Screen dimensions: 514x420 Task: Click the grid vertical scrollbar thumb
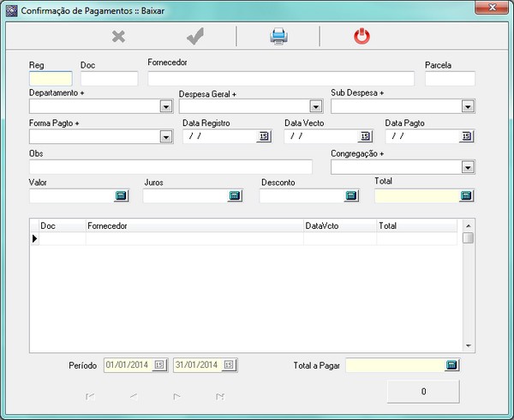469,237
